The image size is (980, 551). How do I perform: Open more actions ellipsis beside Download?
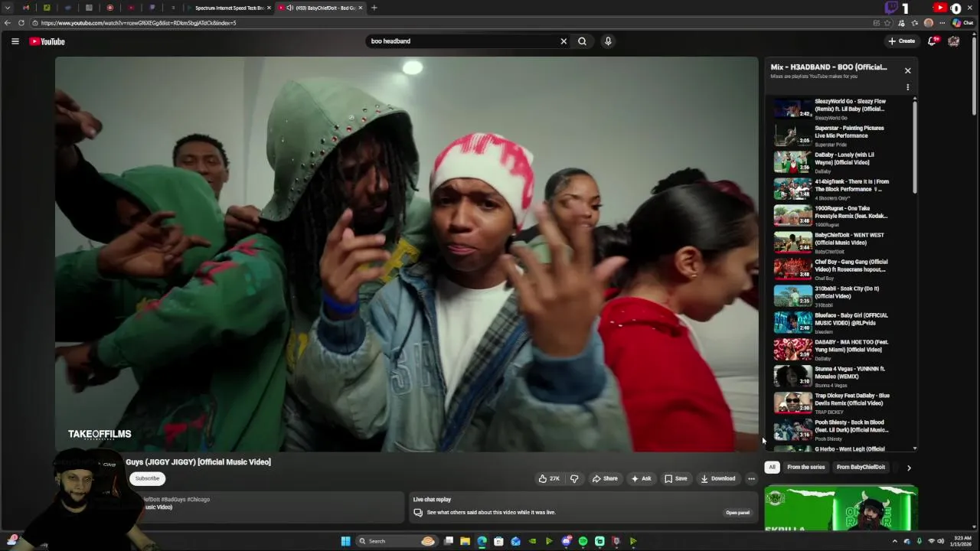coord(751,479)
